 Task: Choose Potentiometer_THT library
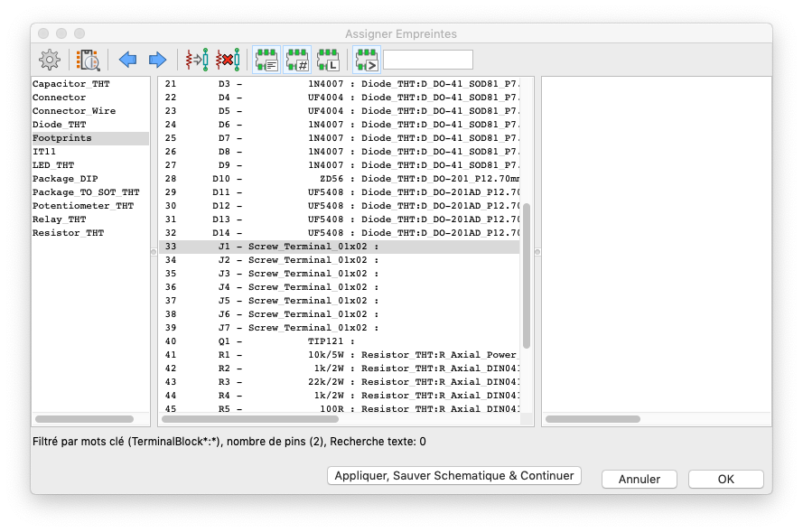tap(83, 206)
